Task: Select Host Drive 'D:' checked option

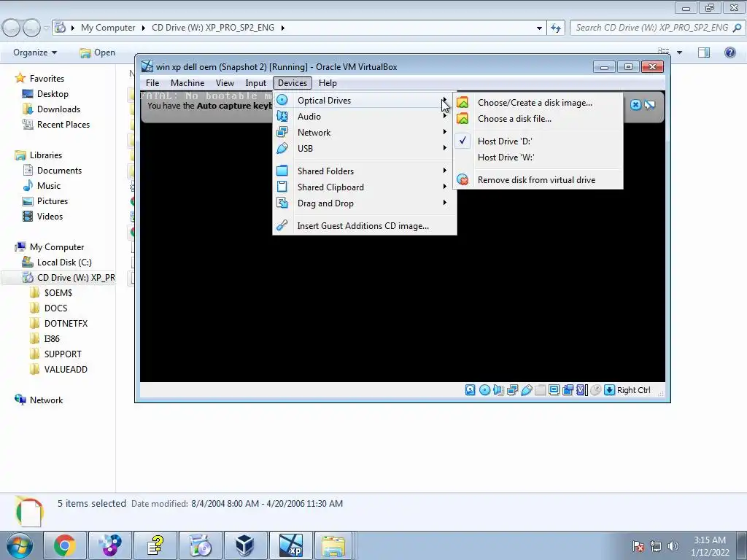Action: 538,141
